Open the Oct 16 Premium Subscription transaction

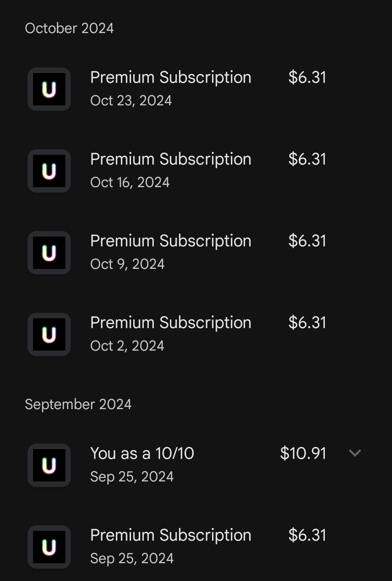(171, 159)
